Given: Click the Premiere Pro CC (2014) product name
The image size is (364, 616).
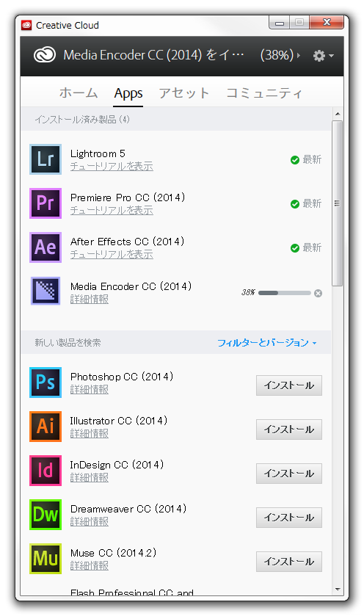Looking at the screenshot, I should tap(128, 198).
